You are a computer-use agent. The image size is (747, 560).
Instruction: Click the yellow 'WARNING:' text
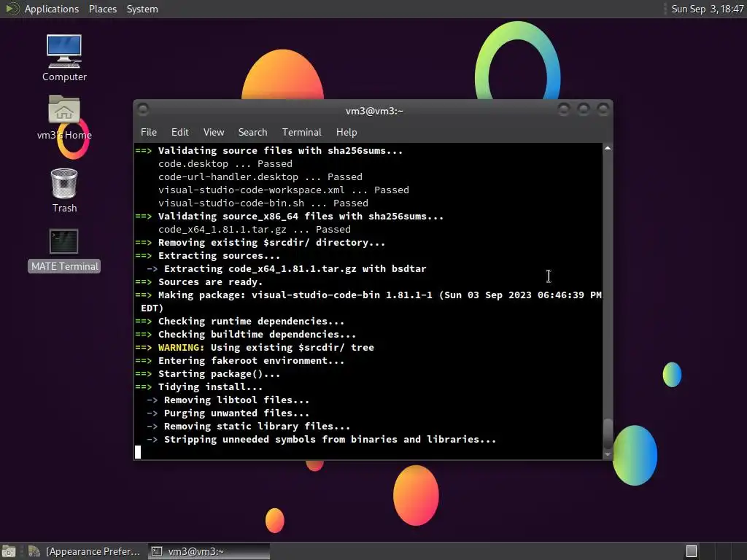[x=181, y=348]
